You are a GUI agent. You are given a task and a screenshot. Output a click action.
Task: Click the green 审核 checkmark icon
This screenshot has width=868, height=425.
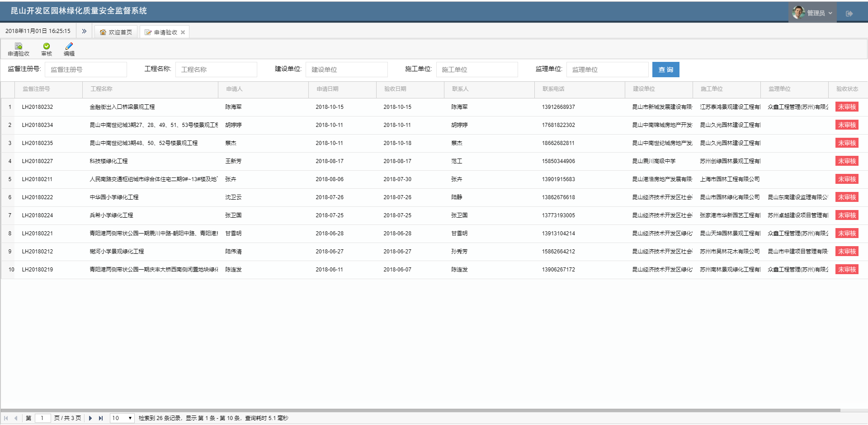pos(47,47)
